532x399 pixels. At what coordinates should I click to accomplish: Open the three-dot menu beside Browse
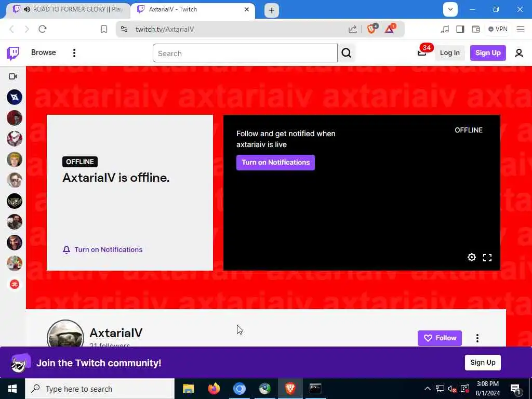coord(74,53)
